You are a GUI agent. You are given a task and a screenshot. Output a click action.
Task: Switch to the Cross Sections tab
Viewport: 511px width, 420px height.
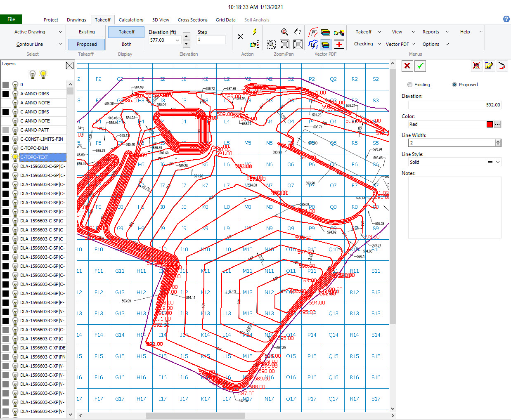click(x=192, y=20)
